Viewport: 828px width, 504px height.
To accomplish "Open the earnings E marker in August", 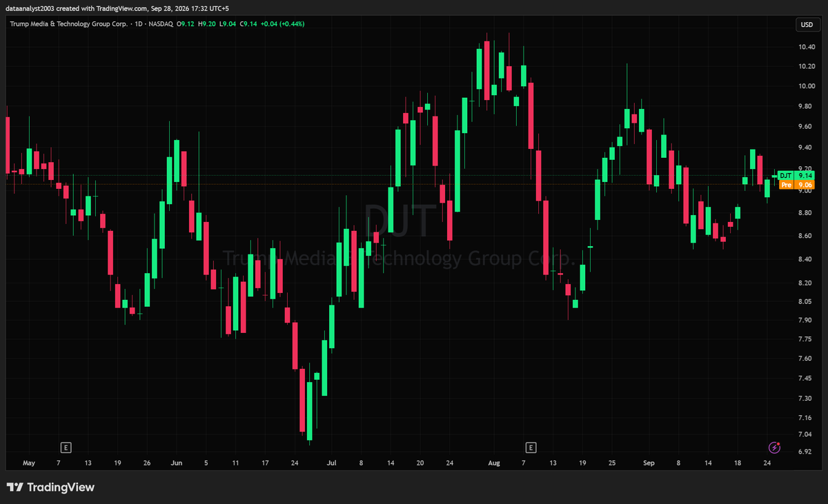I will [531, 447].
